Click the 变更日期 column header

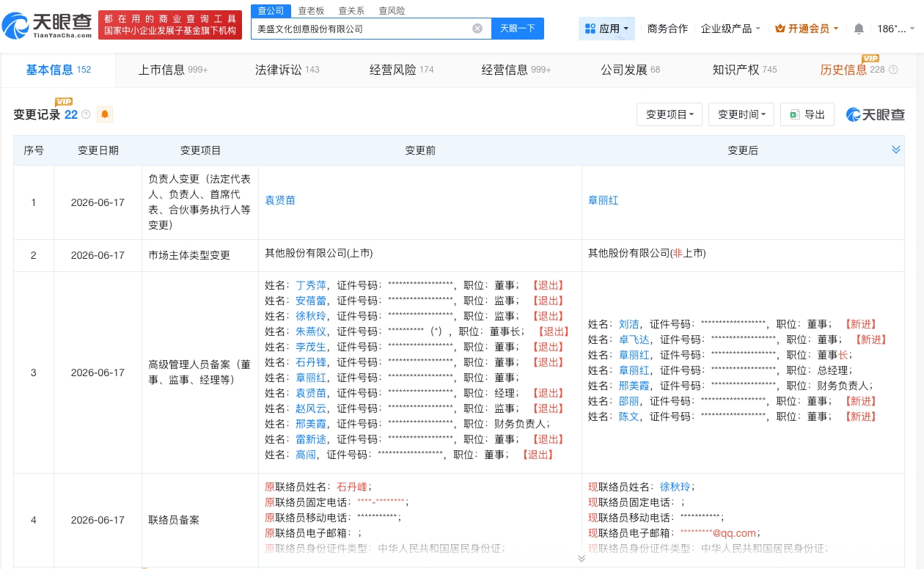click(x=98, y=150)
